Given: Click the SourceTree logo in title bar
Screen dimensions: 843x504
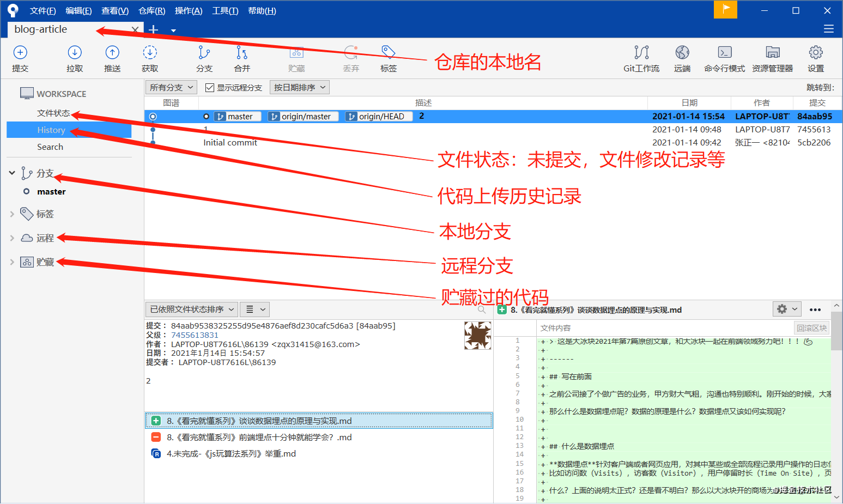Looking at the screenshot, I should pyautogui.click(x=13, y=10).
